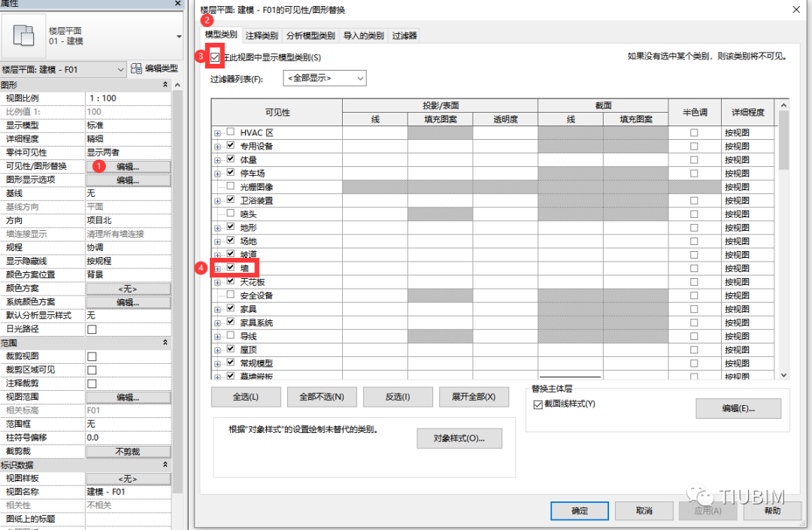Click the 全部不选(N) button
Screen dimensions: 812x530
[x=322, y=397]
